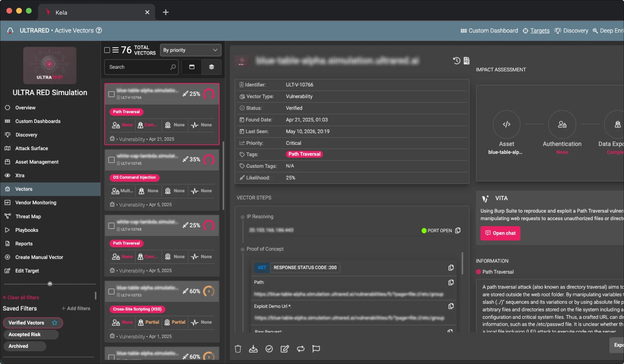Viewport: 624px width, 364px height.
Task: Check the ULT-V-10753 vector checkbox
Action: [112, 292]
